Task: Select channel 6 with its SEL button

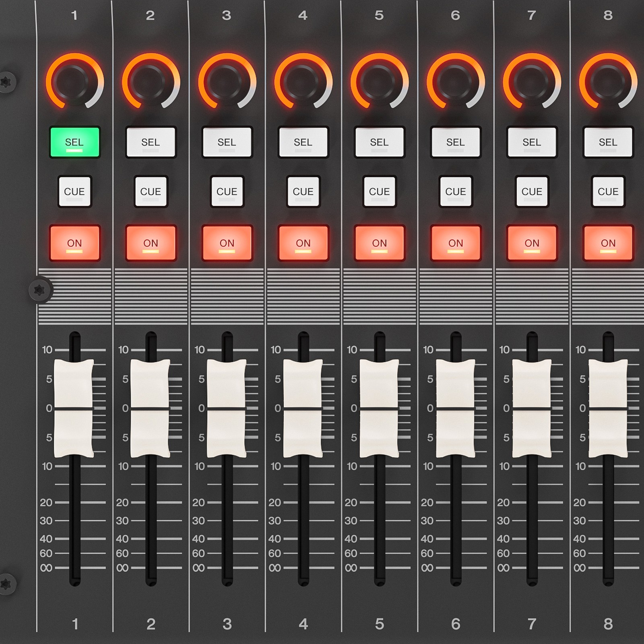Action: 455,142
